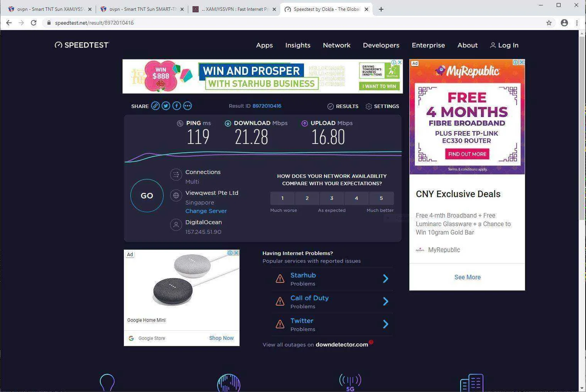Open the Developers menu
Screen dimensions: 586x392
coord(381,45)
